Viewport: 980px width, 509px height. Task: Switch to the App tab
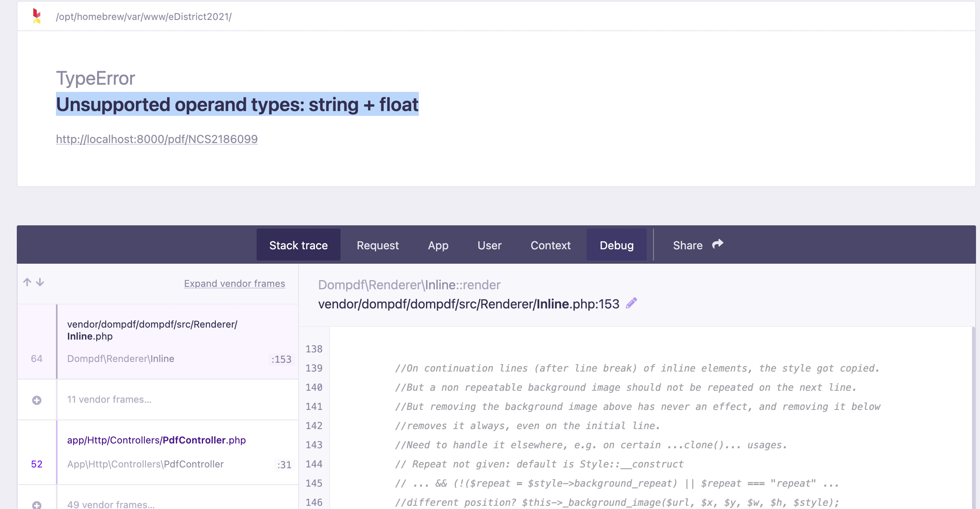coord(438,245)
